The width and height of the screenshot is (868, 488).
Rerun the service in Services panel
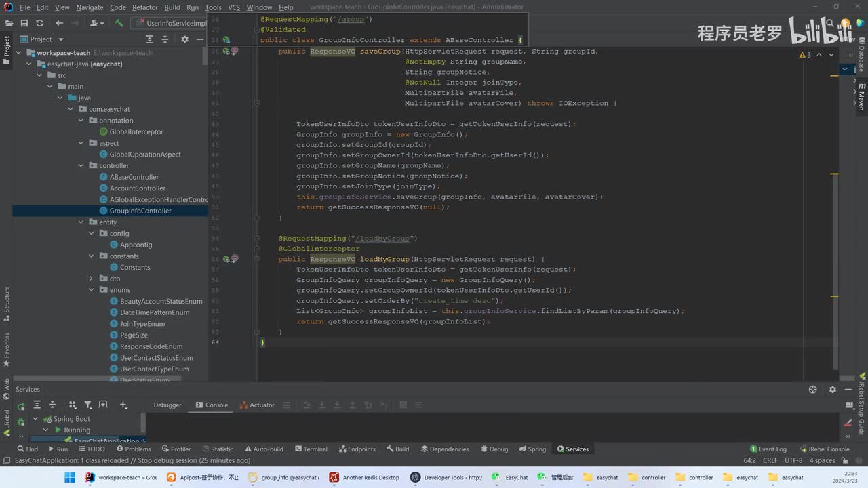[x=21, y=406]
